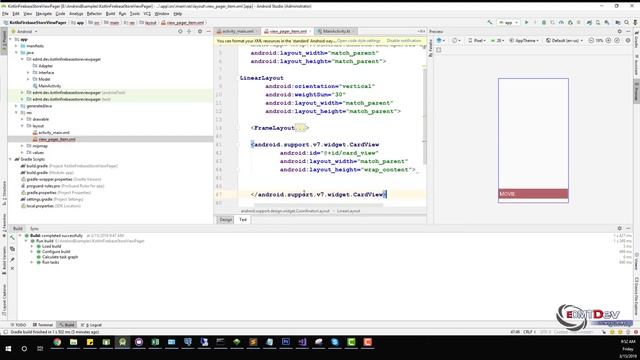Switch to the MainActivity.kt editor tab
This screenshot has height=360, width=640.
(336, 31)
